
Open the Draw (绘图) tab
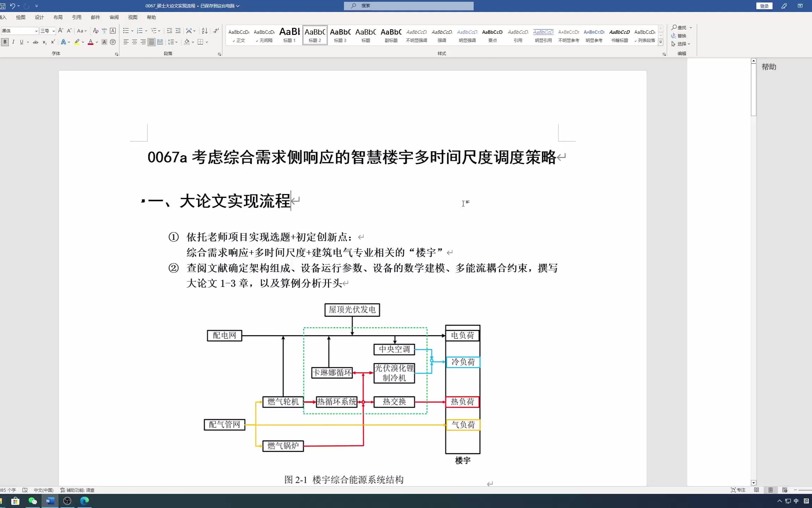point(21,17)
